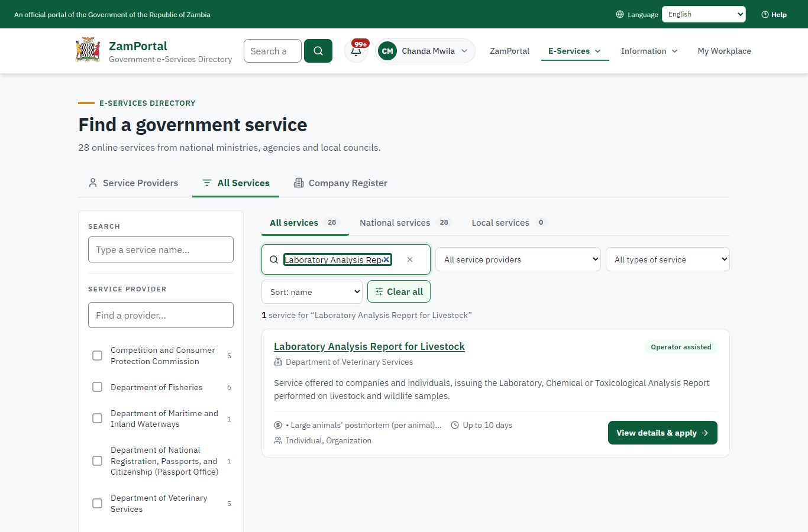Open the notifications bell icon
This screenshot has width=808, height=532.
pos(356,51)
